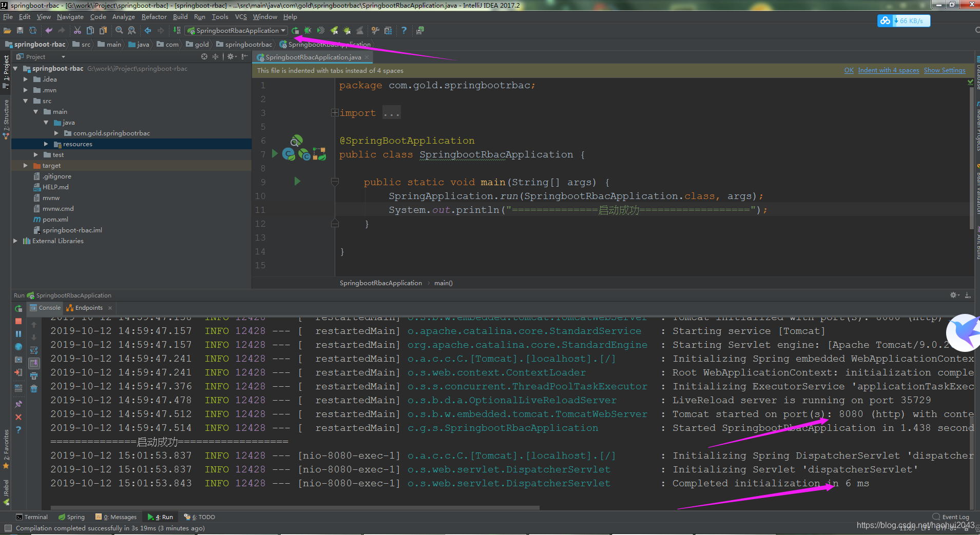Click console horizontal scrollbar
980x535 pixels.
[x=295, y=508]
